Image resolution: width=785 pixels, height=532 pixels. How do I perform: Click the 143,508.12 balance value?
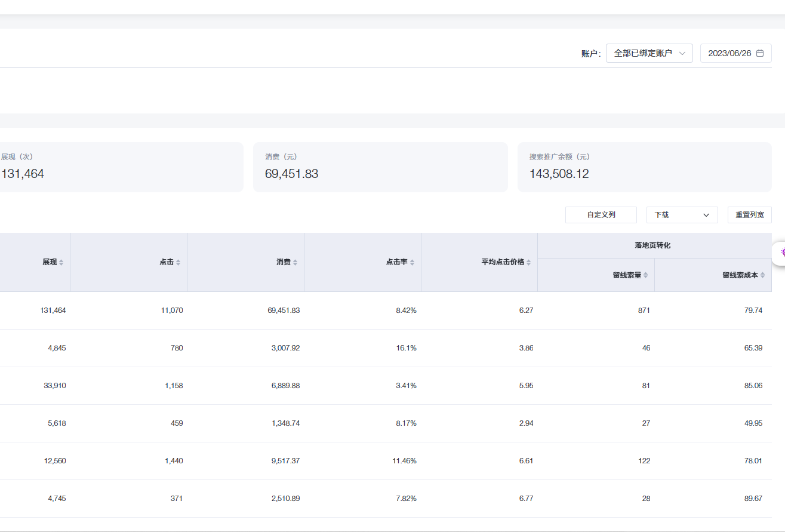(559, 174)
